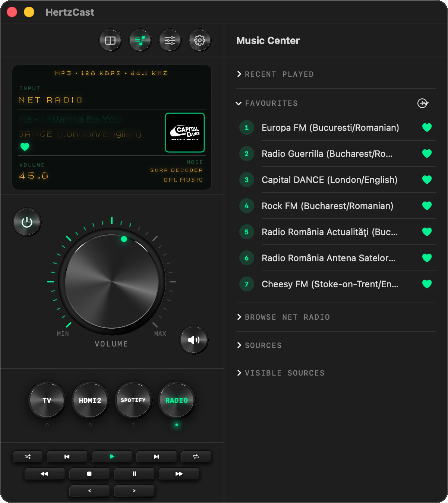
Task: Click the volume knob dial
Action: click(112, 282)
